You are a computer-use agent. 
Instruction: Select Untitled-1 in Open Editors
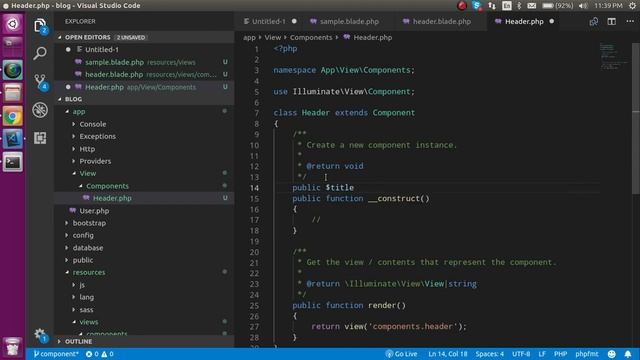tap(102, 50)
